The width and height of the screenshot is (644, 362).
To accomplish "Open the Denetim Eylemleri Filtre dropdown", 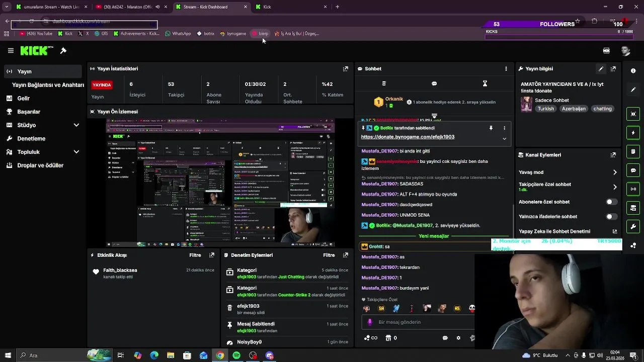I will click(x=329, y=255).
